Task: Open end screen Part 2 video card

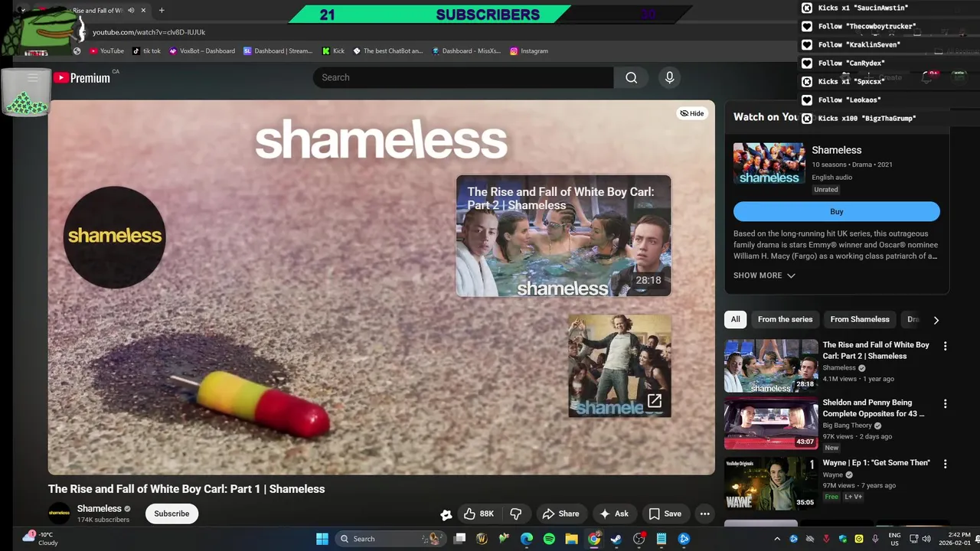Action: click(x=563, y=236)
